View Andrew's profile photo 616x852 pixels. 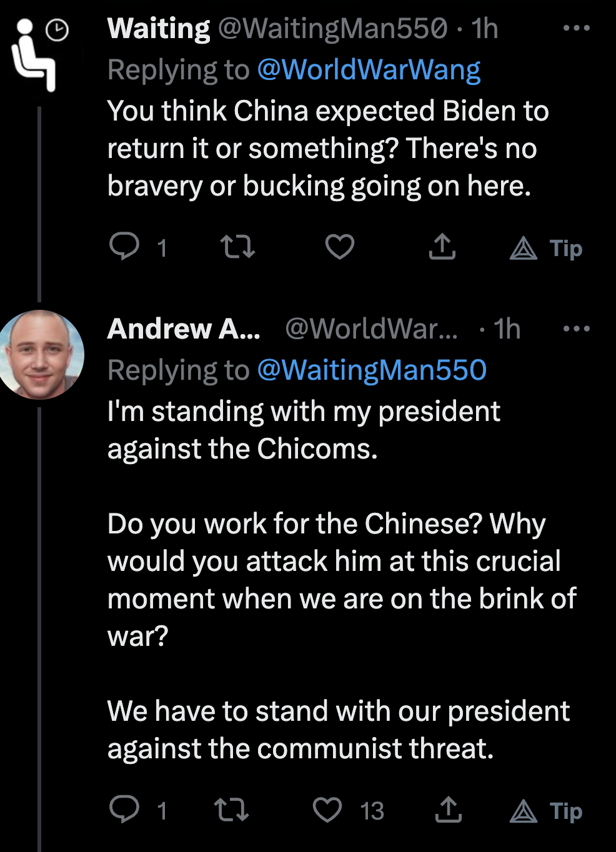40,355
